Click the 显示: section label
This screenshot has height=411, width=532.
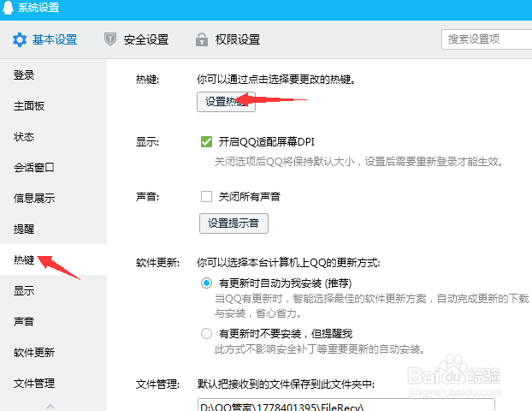(x=148, y=141)
